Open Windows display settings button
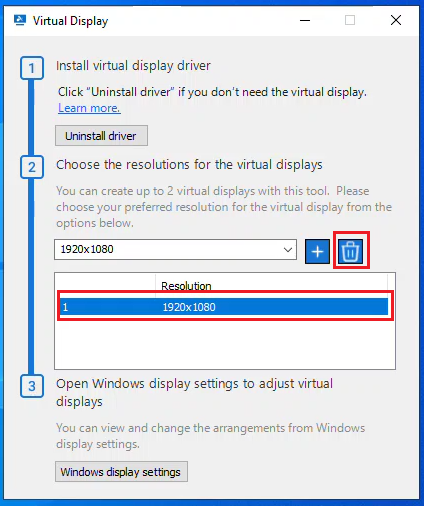The height and width of the screenshot is (506, 424). tap(121, 472)
